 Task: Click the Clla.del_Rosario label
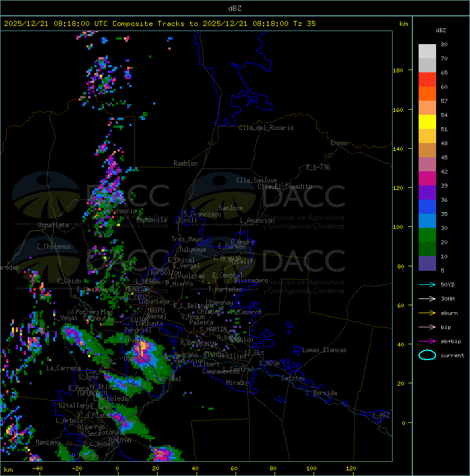(x=266, y=128)
